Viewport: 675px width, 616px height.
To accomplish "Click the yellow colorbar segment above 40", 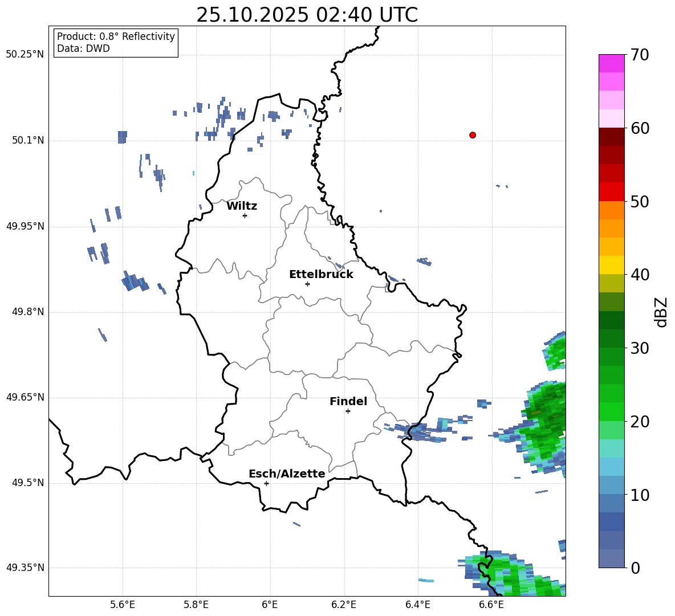I will 611,265.
